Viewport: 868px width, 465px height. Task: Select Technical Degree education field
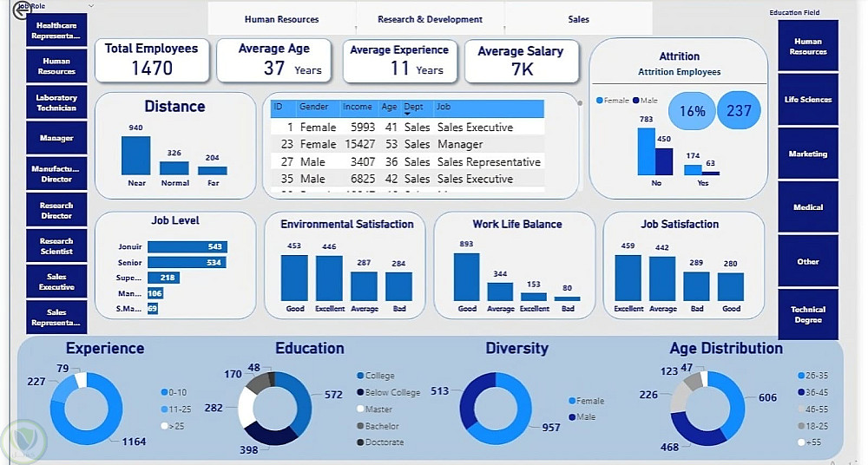pos(808,314)
